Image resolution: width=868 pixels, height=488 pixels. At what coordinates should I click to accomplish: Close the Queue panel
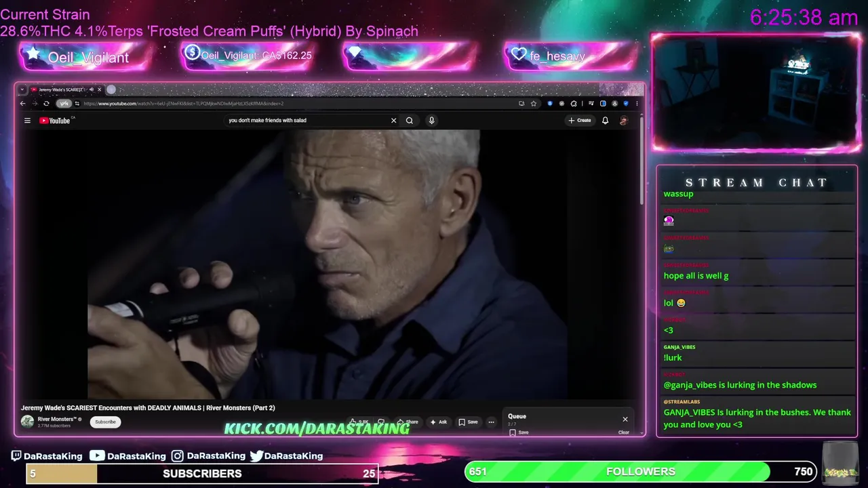point(625,419)
